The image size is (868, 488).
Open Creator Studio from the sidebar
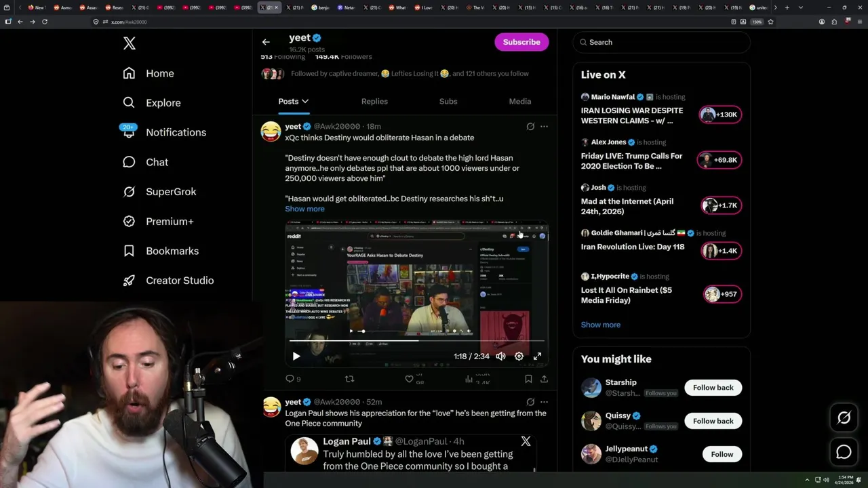pyautogui.click(x=168, y=281)
